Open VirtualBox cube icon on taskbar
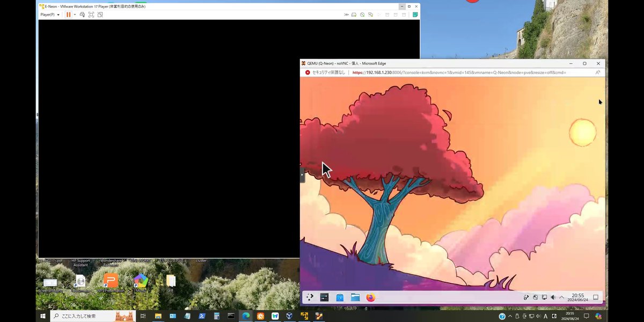 pos(290,316)
